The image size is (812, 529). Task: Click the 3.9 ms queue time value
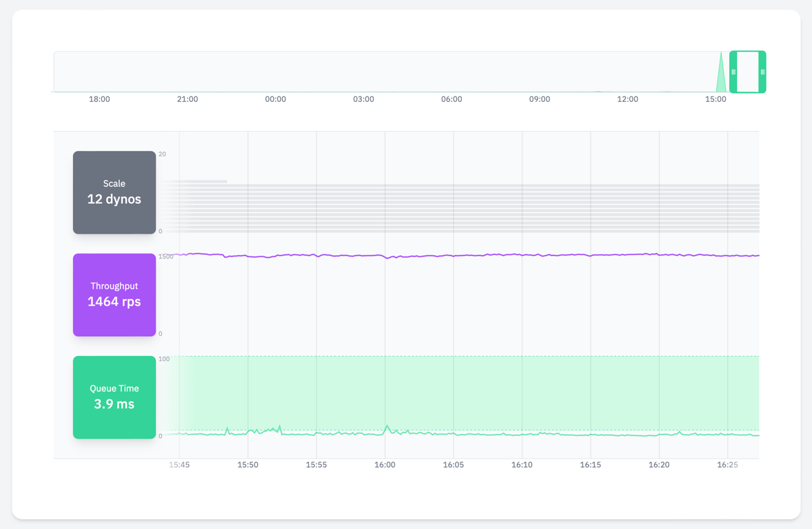click(114, 404)
